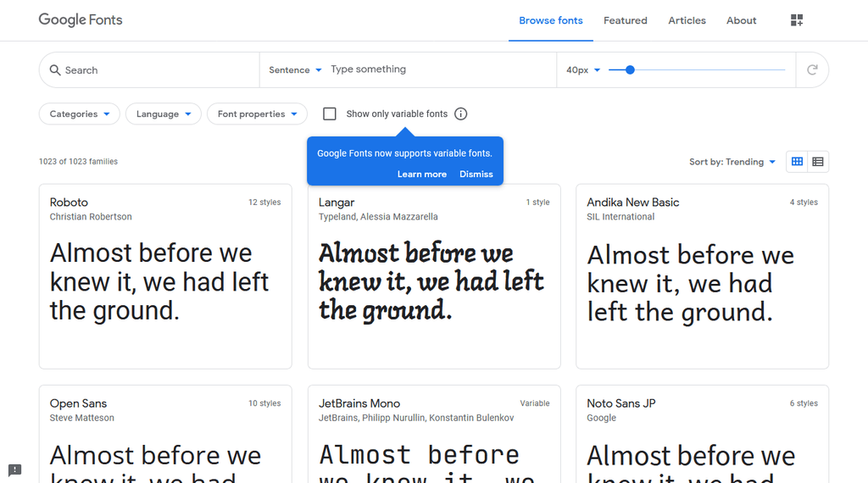The width and height of the screenshot is (868, 483).
Task: Click the '1 style' label on Langar
Action: pos(538,203)
